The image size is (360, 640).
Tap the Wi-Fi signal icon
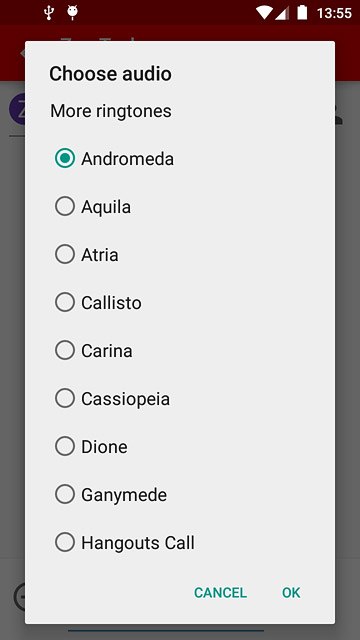tap(264, 13)
